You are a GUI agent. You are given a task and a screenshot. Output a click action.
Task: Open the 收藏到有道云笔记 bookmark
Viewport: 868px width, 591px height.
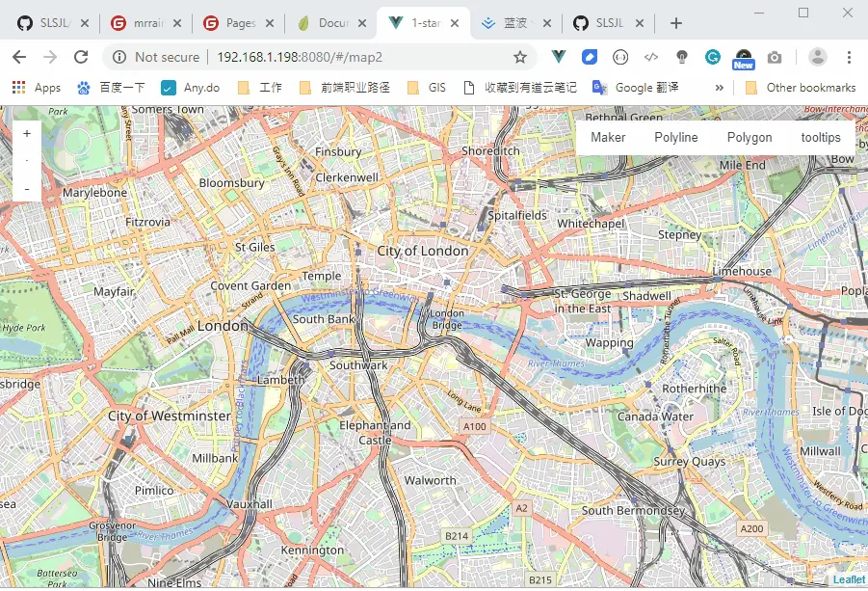coord(520,88)
